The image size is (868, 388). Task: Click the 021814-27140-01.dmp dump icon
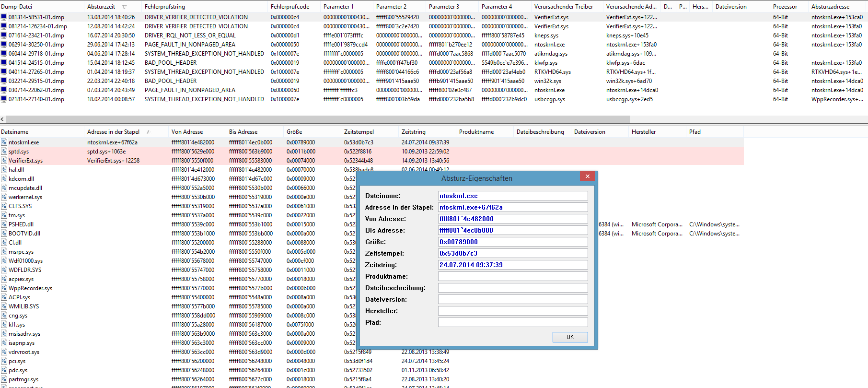tap(4, 99)
